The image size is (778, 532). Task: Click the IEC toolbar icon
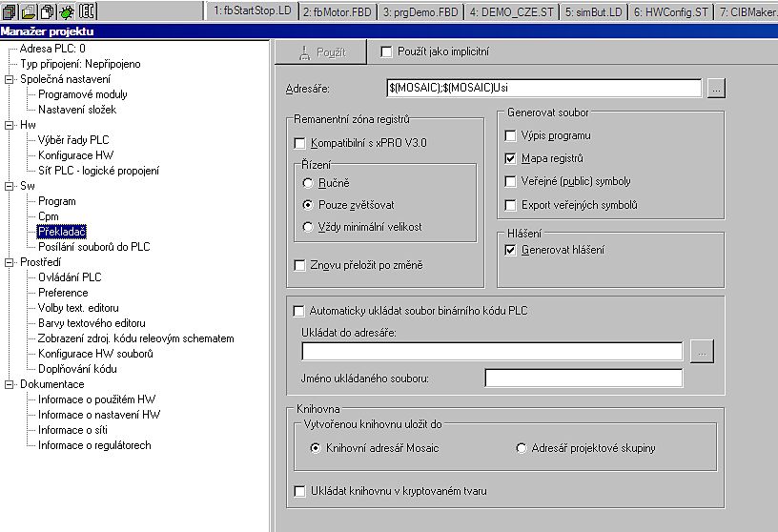[x=88, y=11]
